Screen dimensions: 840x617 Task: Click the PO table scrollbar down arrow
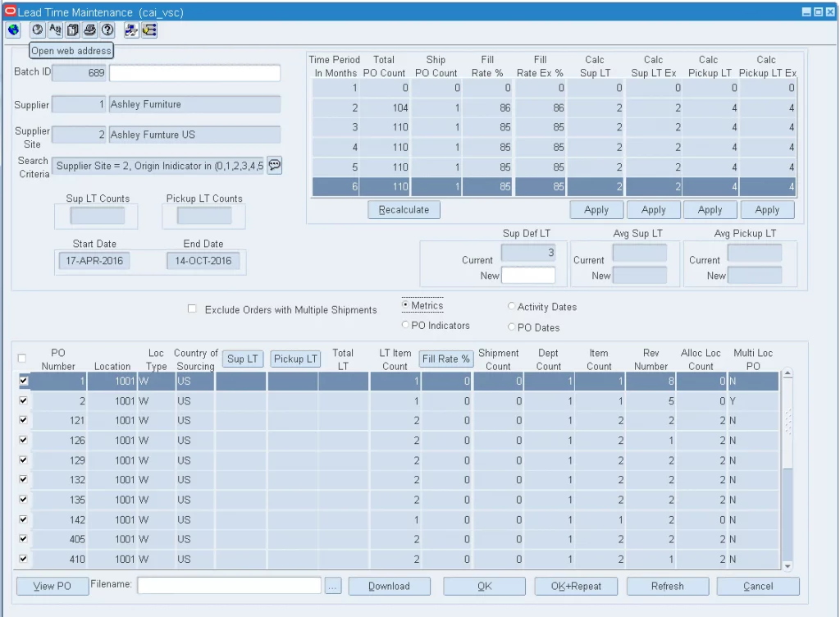[787, 566]
